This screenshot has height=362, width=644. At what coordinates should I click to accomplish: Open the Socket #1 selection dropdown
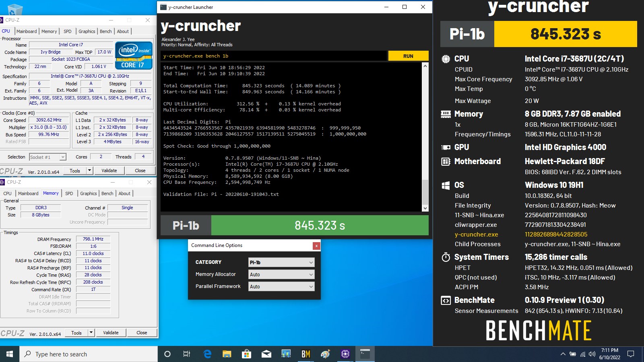[47, 157]
